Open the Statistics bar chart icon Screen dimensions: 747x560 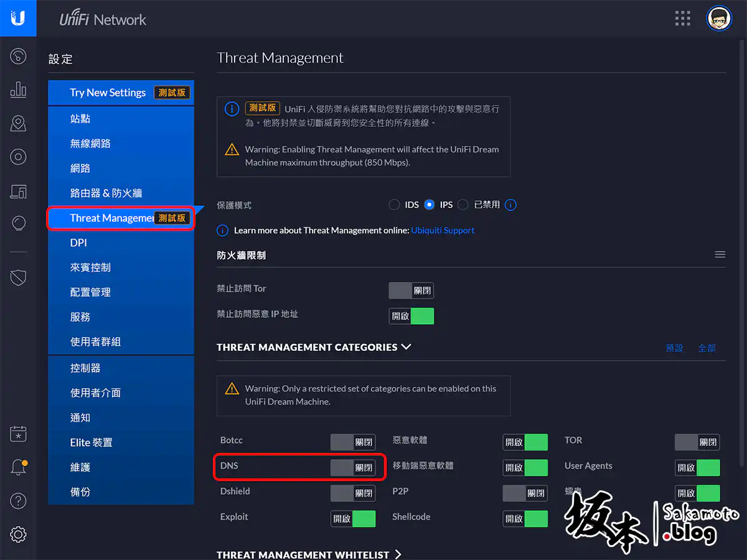coord(18,90)
